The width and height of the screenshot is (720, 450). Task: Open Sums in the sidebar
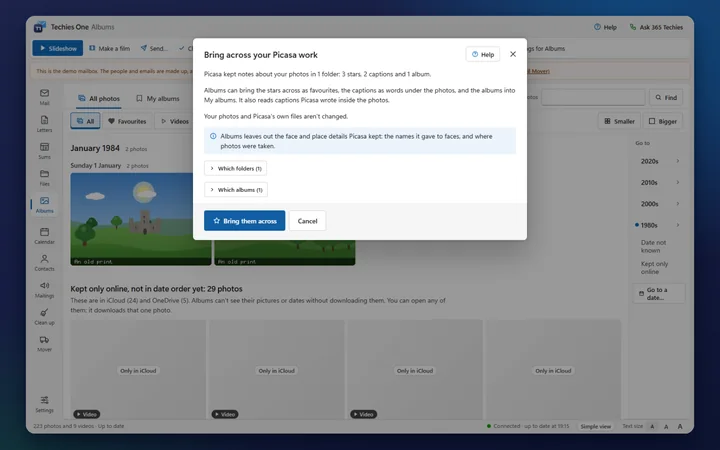(x=45, y=151)
